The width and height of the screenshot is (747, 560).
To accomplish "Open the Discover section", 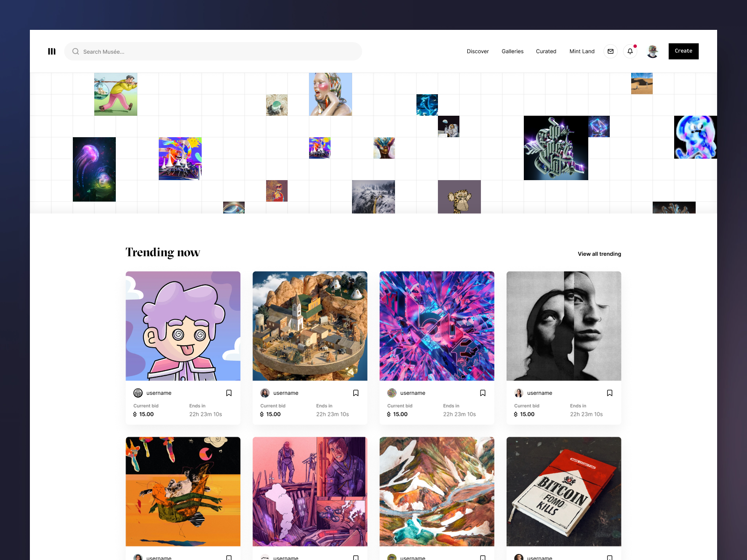I will [478, 51].
